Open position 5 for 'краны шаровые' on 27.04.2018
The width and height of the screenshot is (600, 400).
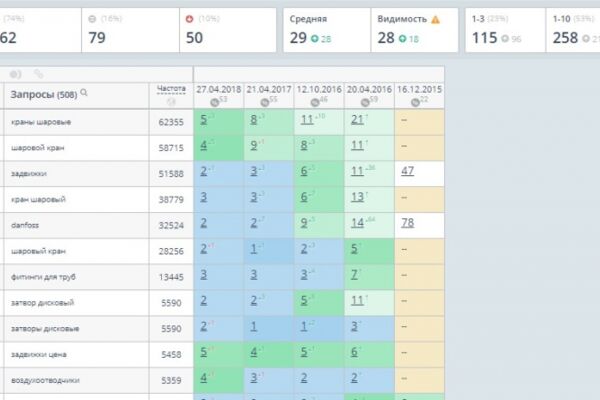(204, 119)
